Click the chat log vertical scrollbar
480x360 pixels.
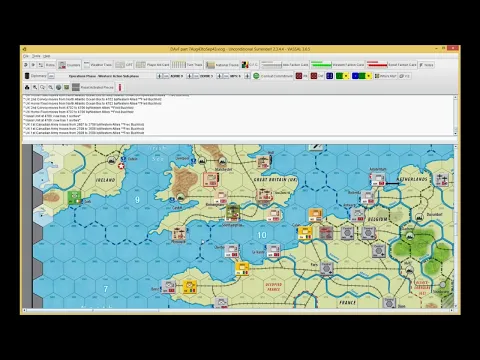(455, 115)
